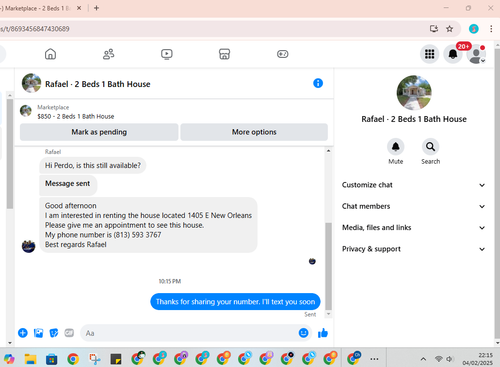
Task: Click the 'Thanks for sharing your number' message
Action: (235, 302)
